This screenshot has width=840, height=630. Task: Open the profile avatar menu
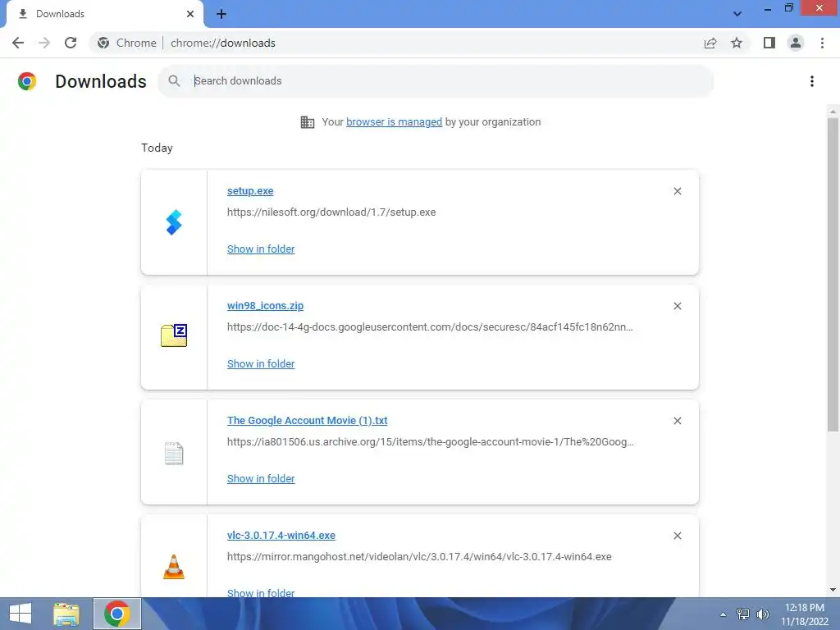[796, 43]
